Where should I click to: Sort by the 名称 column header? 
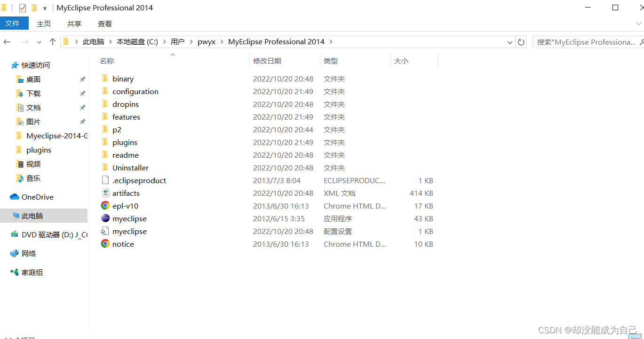[107, 61]
